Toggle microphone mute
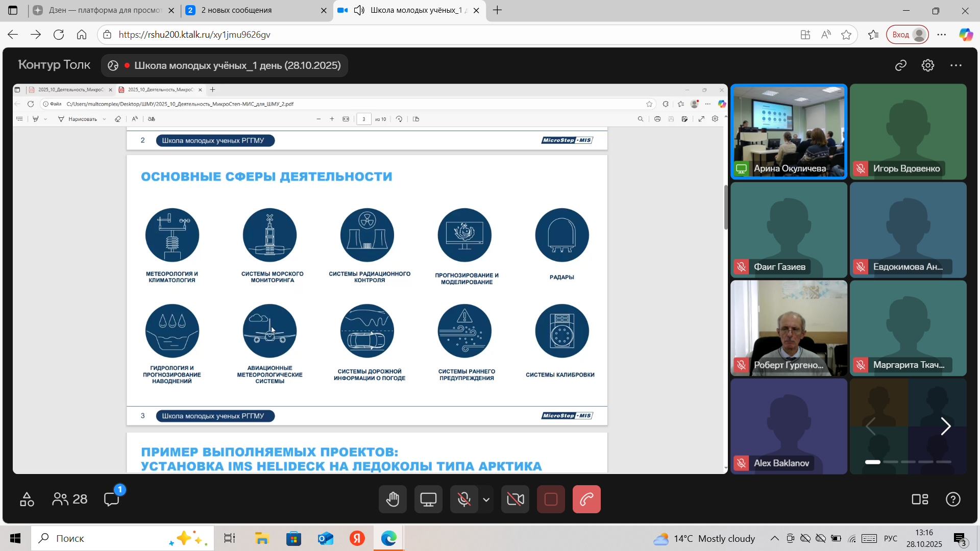Image resolution: width=980 pixels, height=551 pixels. [x=464, y=499]
